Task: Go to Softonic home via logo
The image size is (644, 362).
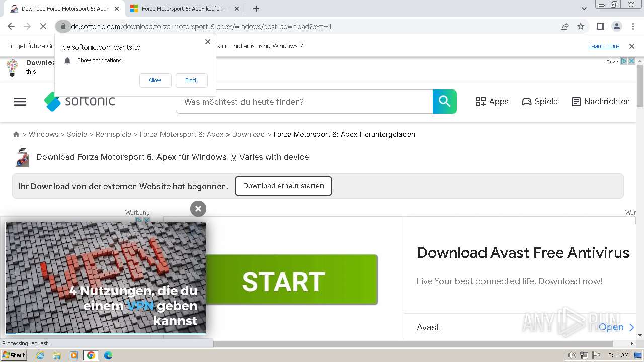Action: click(x=79, y=101)
